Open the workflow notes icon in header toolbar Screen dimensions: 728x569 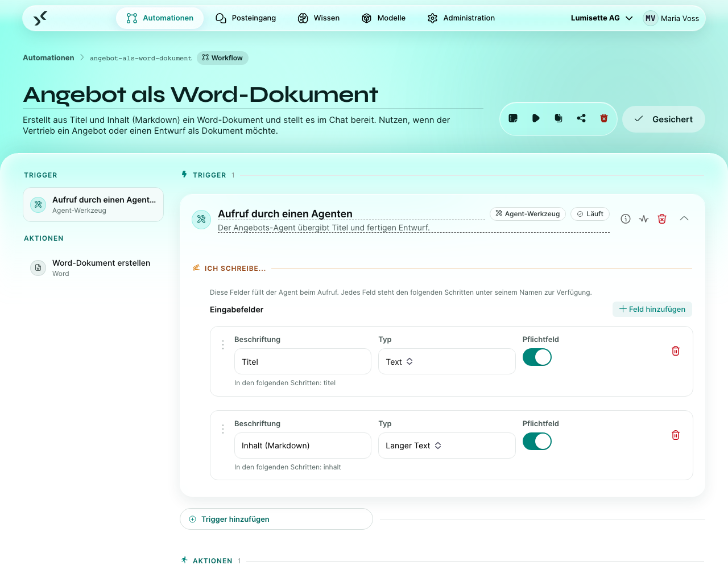point(513,118)
